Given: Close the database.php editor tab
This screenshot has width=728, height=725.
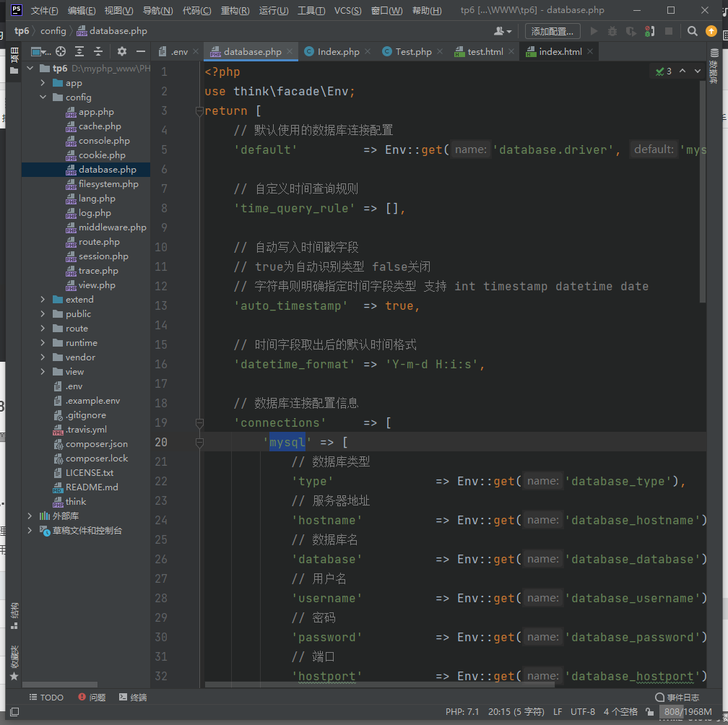Looking at the screenshot, I should pyautogui.click(x=290, y=51).
